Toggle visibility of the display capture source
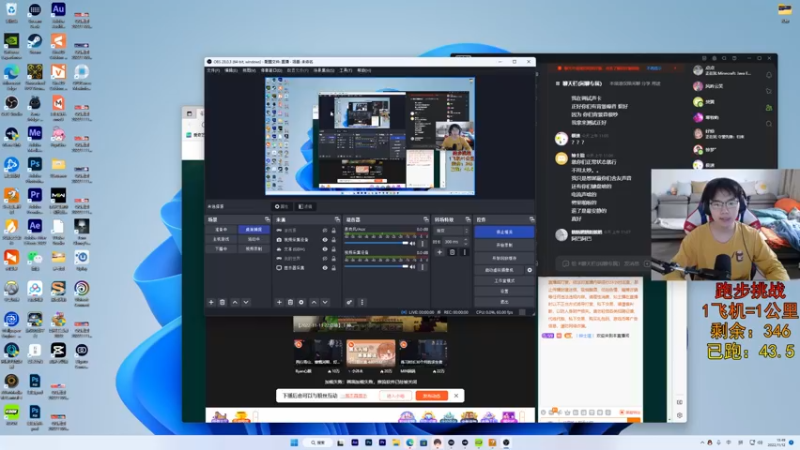The width and height of the screenshot is (800, 450). click(325, 268)
